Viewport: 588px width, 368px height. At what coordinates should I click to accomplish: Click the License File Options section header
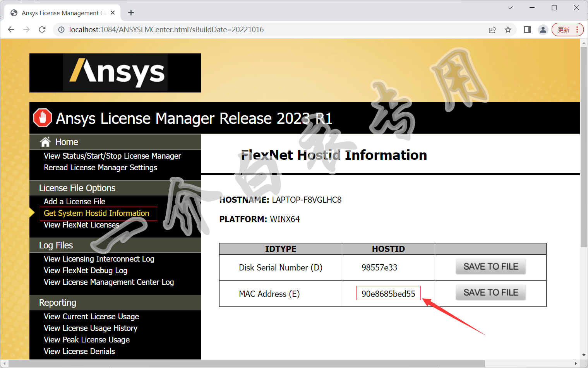115,188
